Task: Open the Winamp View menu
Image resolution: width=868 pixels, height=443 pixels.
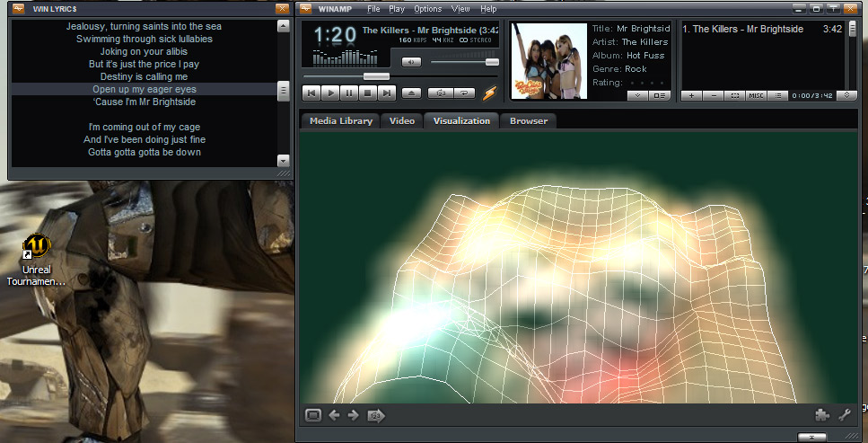Action: pyautogui.click(x=460, y=9)
